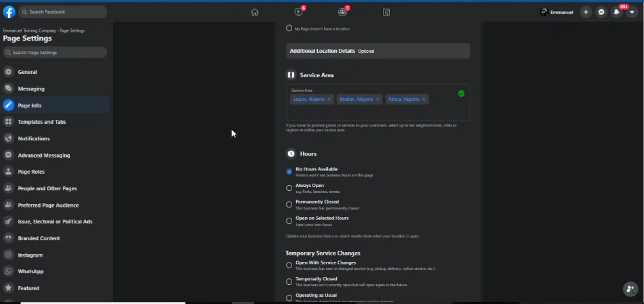
Task: Remove Abuja, Nigeria from service area
Action: [424, 99]
